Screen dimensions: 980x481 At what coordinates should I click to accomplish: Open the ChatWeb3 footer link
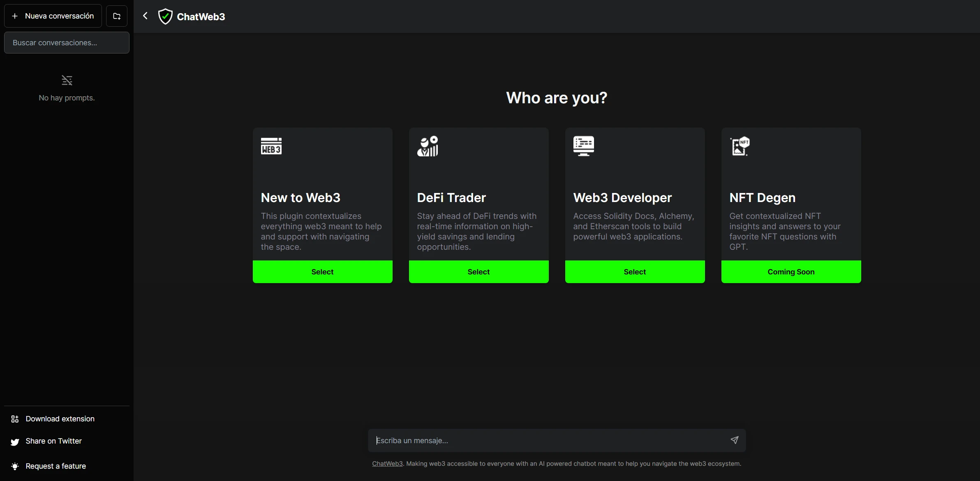point(387,464)
